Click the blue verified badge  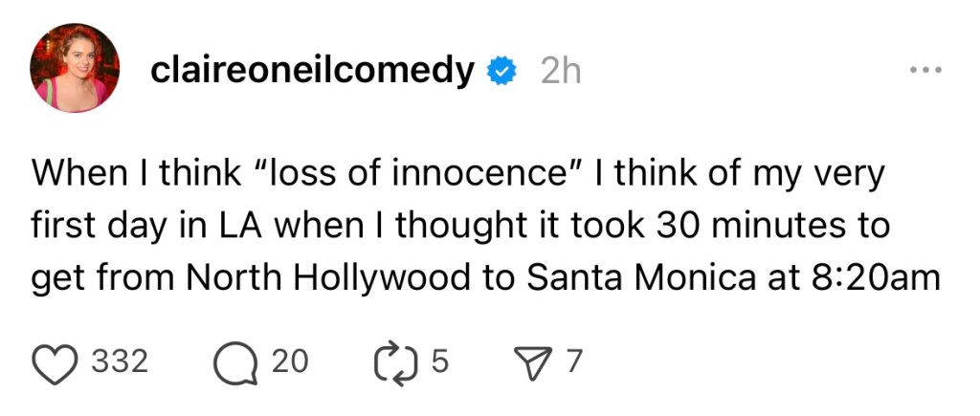[x=502, y=71]
